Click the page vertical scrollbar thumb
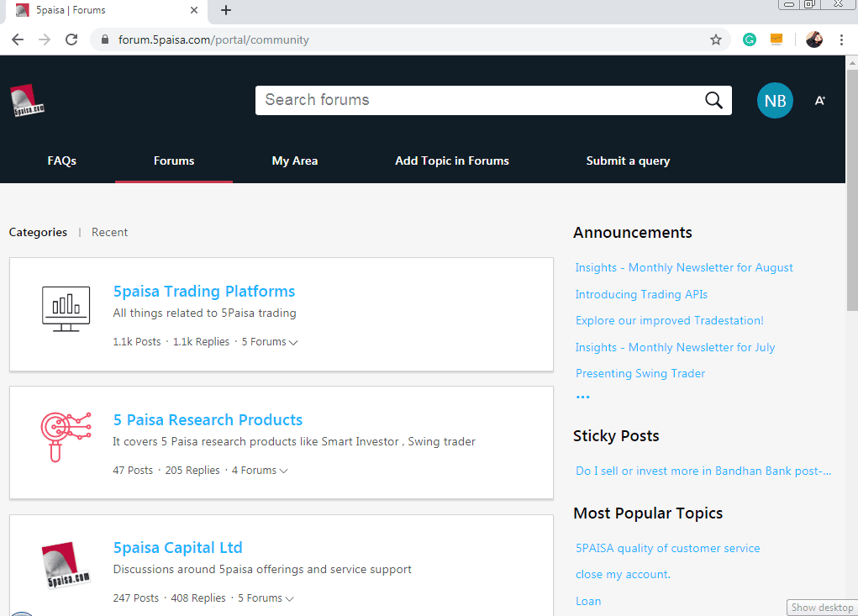Viewport: 858px width, 616px height. pos(852,189)
